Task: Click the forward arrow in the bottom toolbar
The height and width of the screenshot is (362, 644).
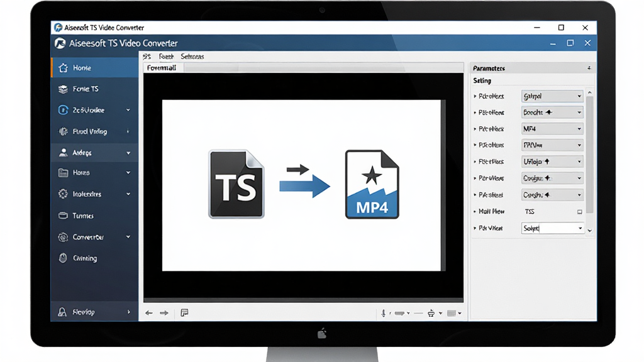Action: [164, 313]
